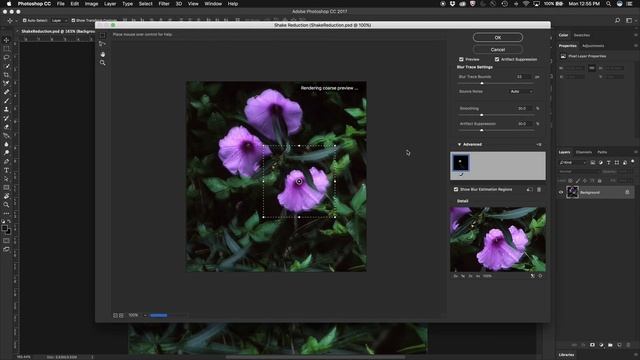The width and height of the screenshot is (640, 360).
Task: Click the Smoothing value field
Action: click(x=524, y=108)
